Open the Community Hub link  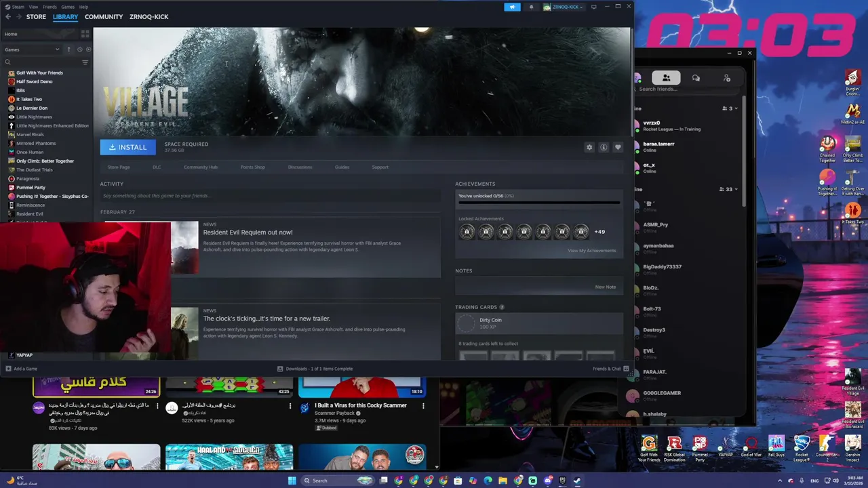201,167
